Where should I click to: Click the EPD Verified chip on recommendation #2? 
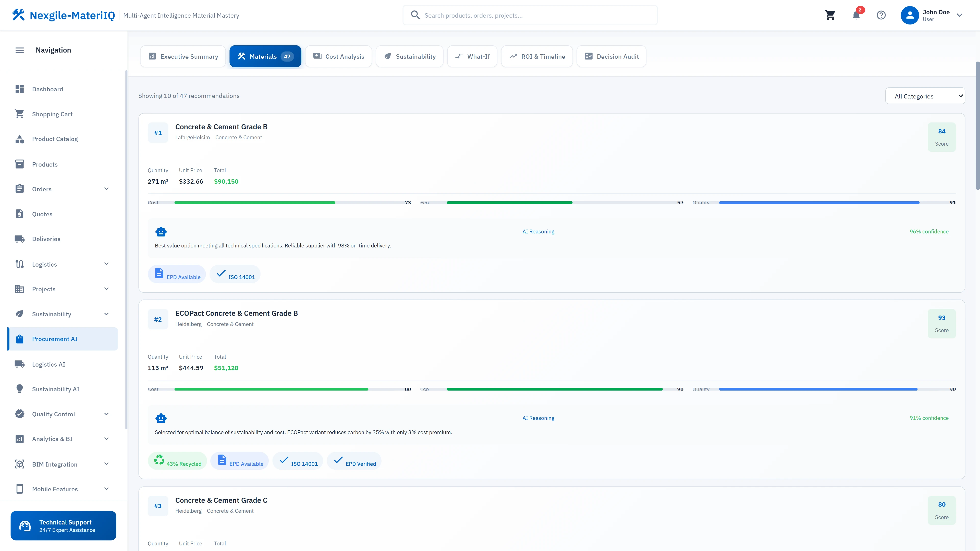[x=354, y=461]
